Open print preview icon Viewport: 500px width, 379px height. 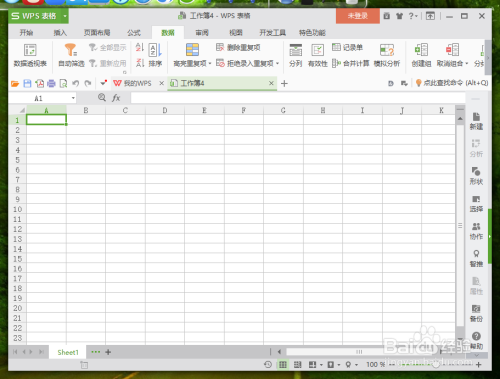tap(63, 83)
